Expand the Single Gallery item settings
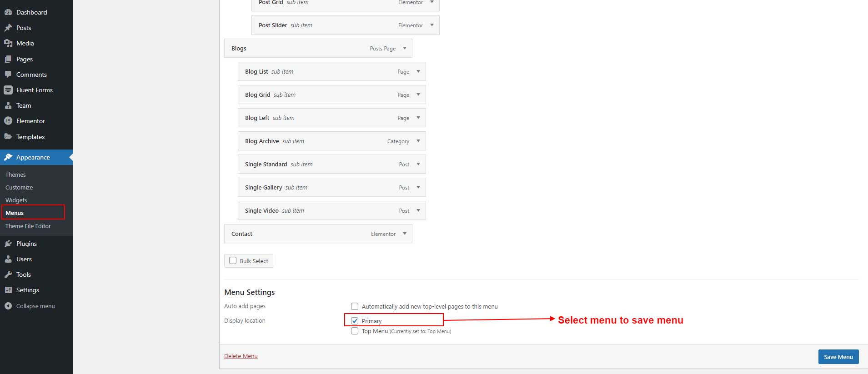Image resolution: width=868 pixels, height=374 pixels. (x=418, y=187)
